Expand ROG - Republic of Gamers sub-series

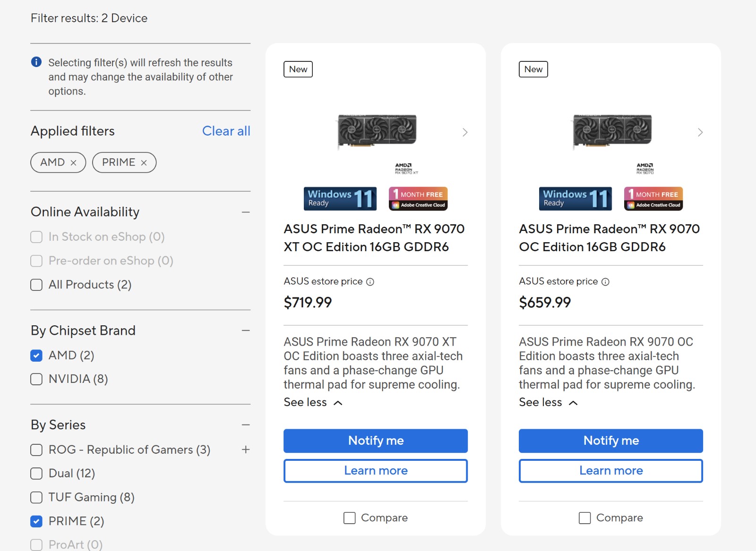(x=246, y=449)
